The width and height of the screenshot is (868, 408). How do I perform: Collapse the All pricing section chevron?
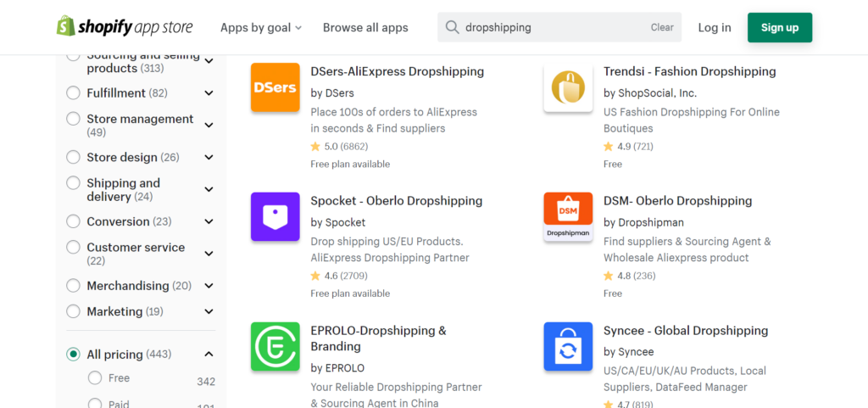[209, 355]
